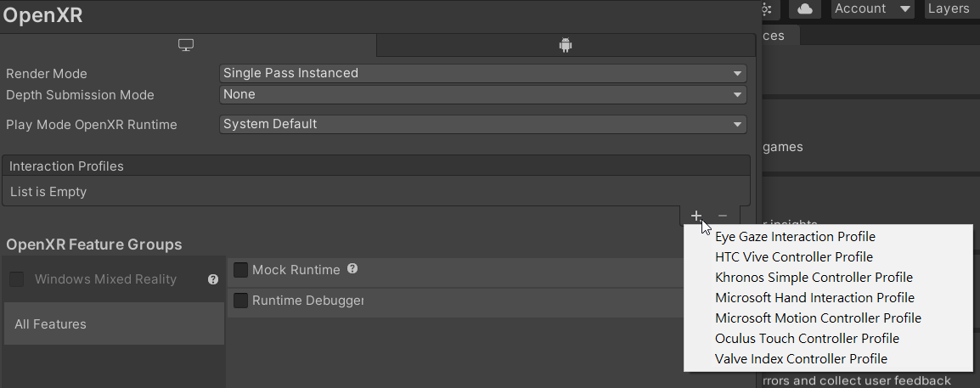Enable the Mock Runtime checkbox
This screenshot has height=388, width=980.
[x=240, y=270]
